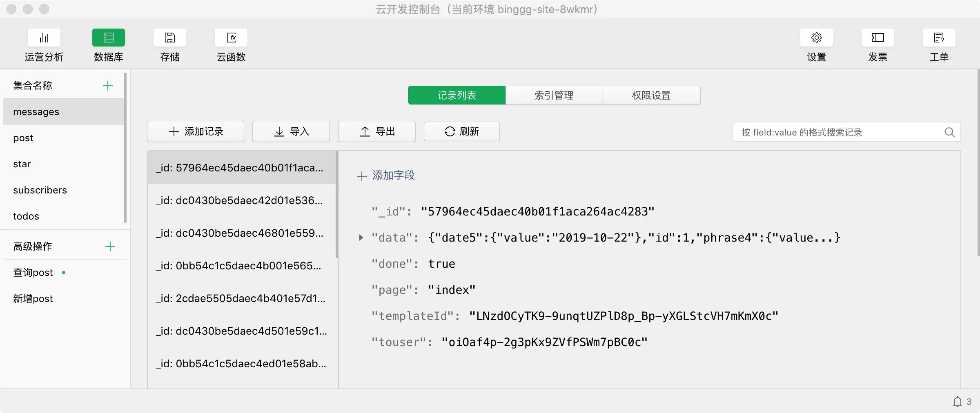Select the todos collection
This screenshot has height=413, width=980.
[64, 216]
